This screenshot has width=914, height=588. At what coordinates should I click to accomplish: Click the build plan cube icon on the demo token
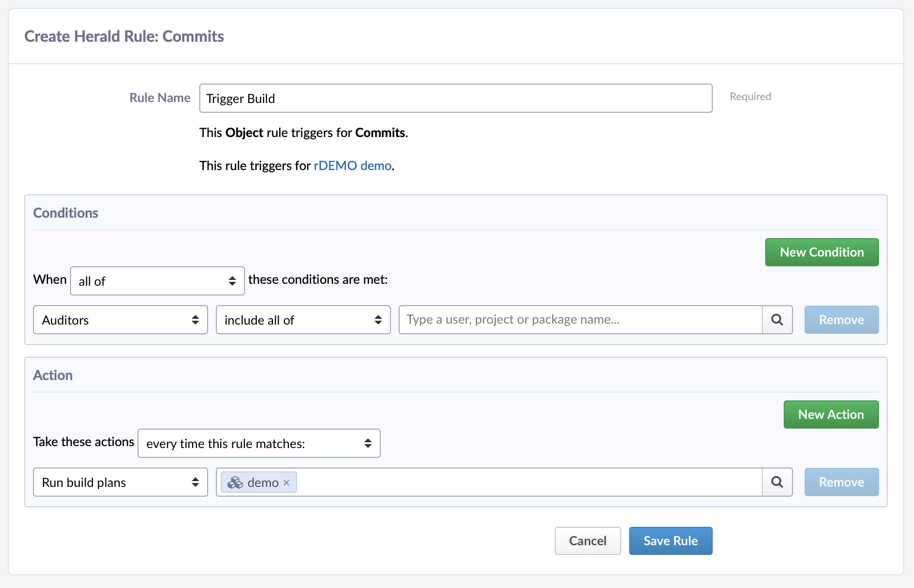pyautogui.click(x=236, y=482)
